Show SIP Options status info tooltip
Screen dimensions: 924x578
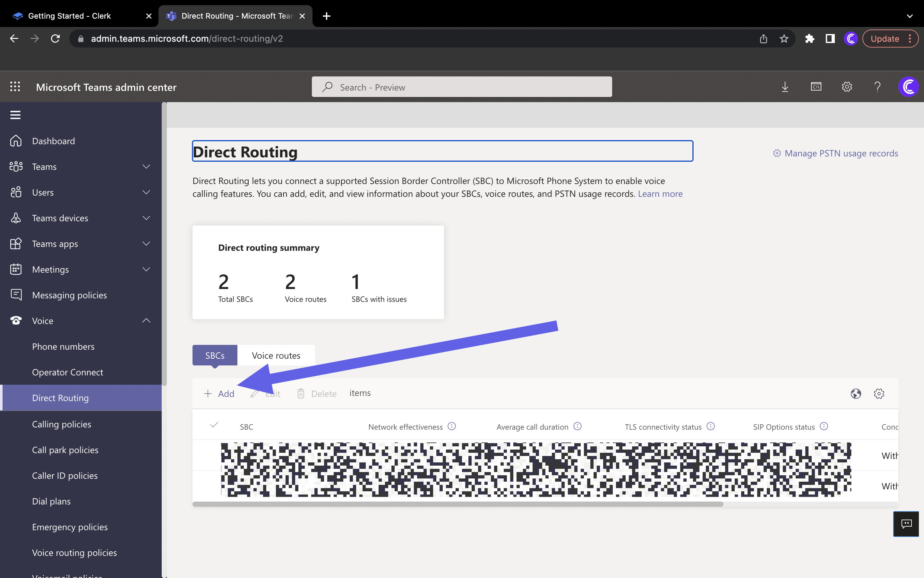pos(824,426)
